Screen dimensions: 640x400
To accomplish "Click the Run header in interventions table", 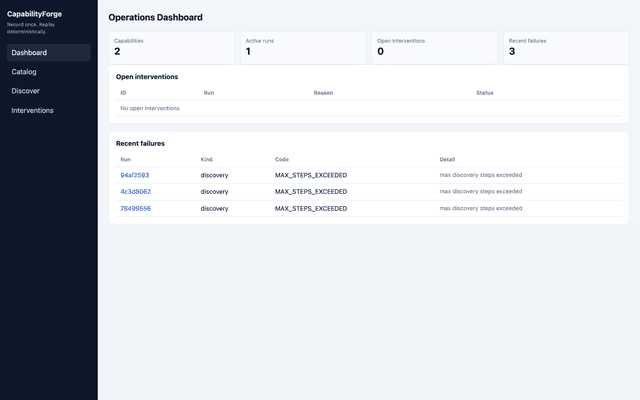I will (x=209, y=93).
